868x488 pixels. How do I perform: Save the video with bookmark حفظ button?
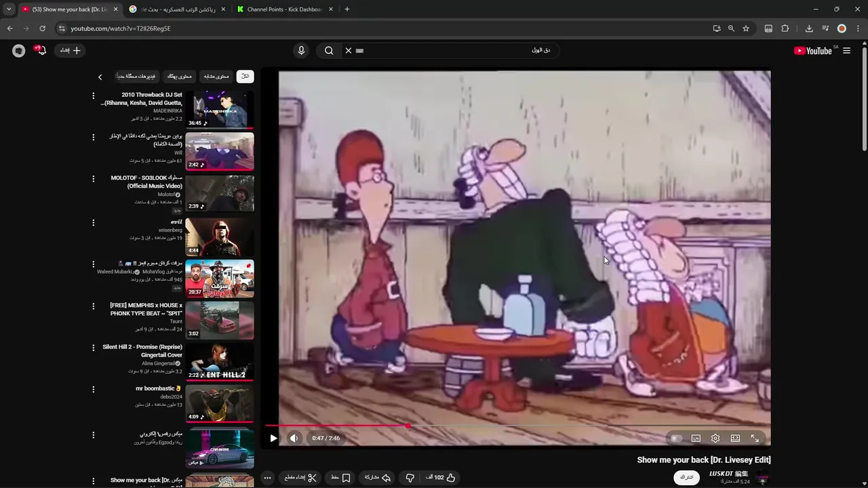tap(340, 478)
